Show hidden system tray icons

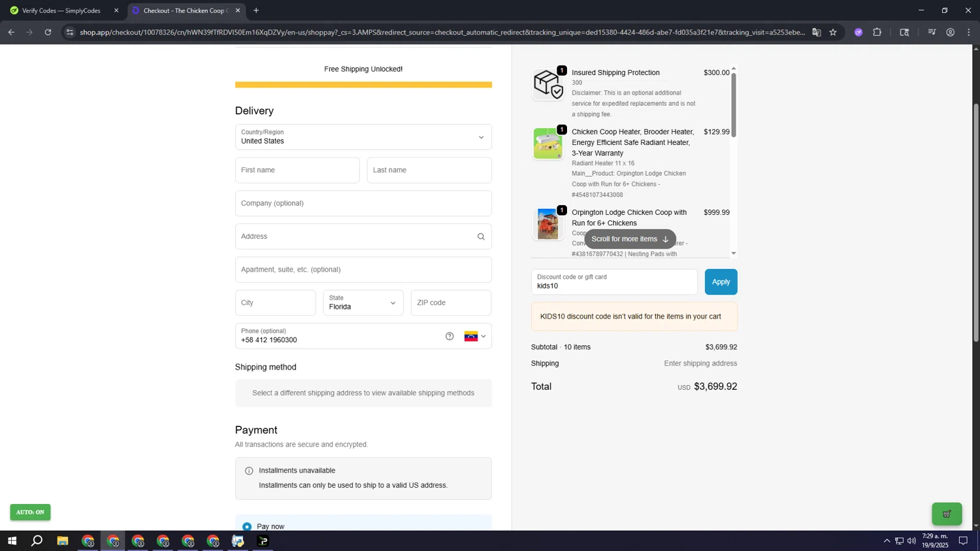[x=887, y=541]
